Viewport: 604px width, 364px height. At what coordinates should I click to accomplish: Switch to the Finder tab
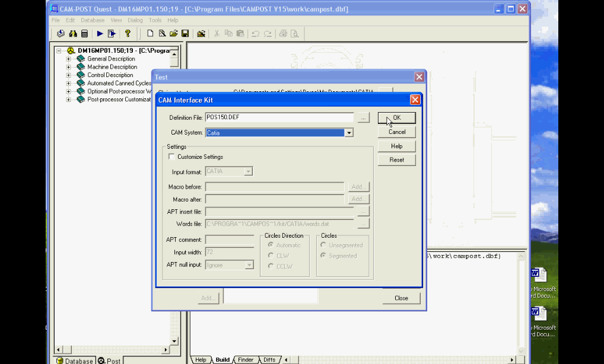pyautogui.click(x=246, y=360)
